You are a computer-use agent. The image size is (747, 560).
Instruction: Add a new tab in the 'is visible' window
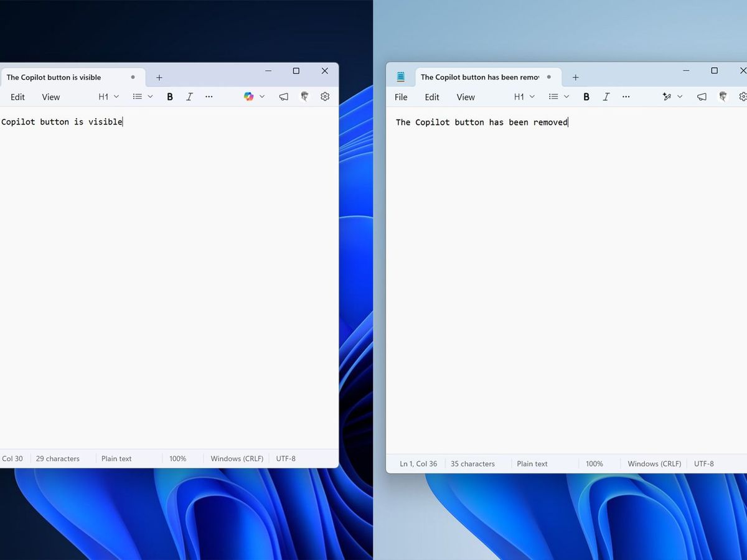click(159, 78)
